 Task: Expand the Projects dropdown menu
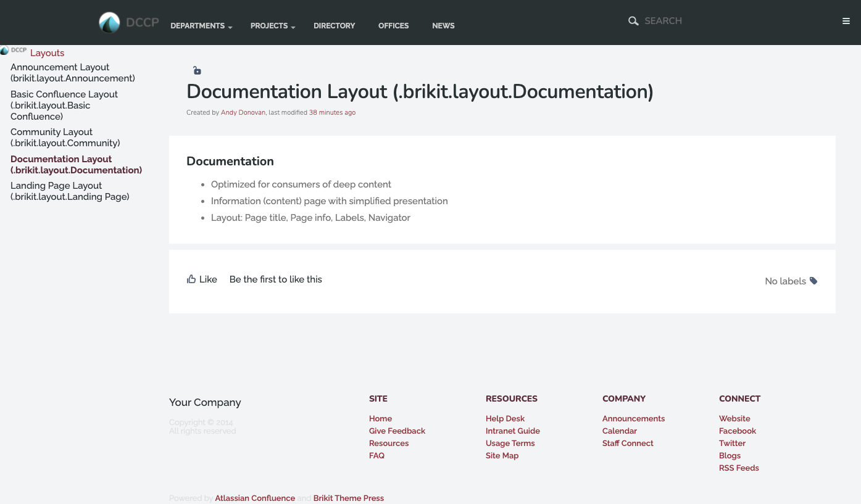[272, 26]
